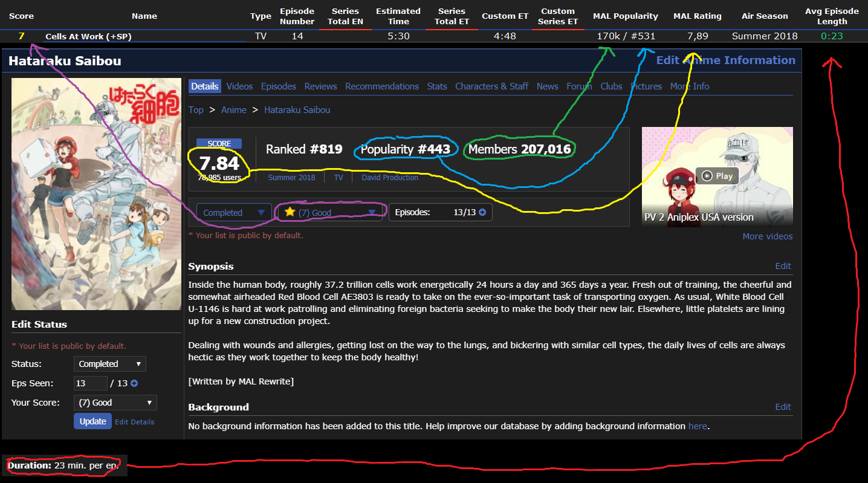The height and width of the screenshot is (483, 868).
Task: Open the (7) Good star rating dropdown
Action: tap(329, 213)
